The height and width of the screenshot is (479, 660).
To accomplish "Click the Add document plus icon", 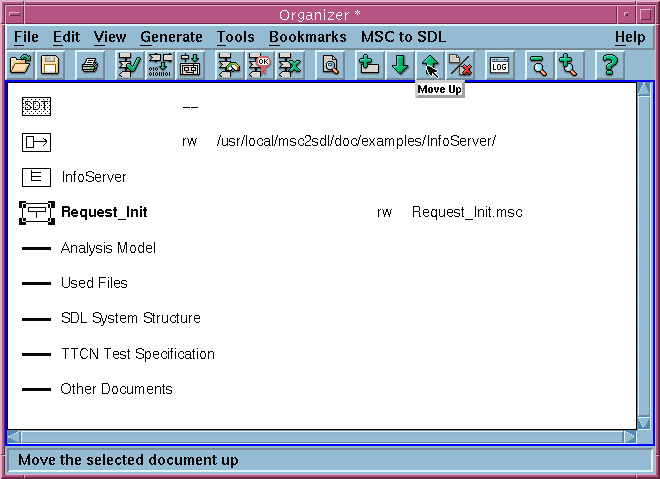I will pyautogui.click(x=369, y=65).
